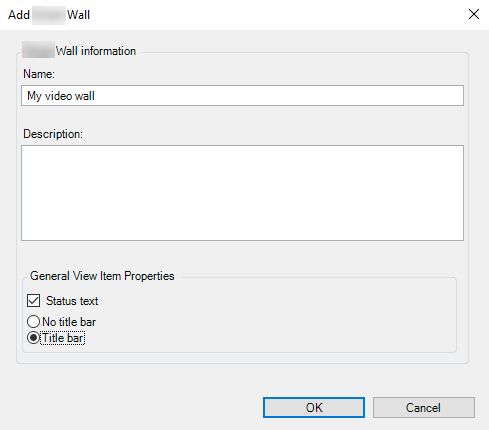
Task: Select the Title bar radio button
Action: tap(33, 338)
